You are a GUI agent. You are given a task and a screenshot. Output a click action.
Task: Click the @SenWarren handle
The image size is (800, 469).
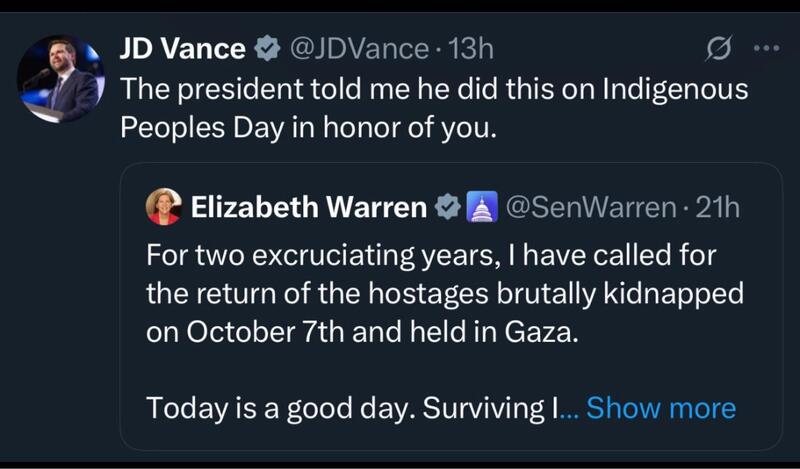pyautogui.click(x=592, y=208)
